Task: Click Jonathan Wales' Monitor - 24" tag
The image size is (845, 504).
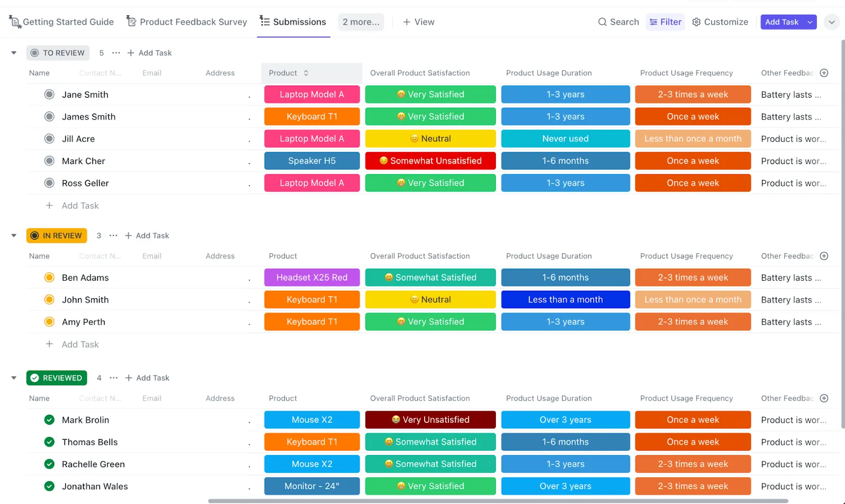Action: point(312,487)
